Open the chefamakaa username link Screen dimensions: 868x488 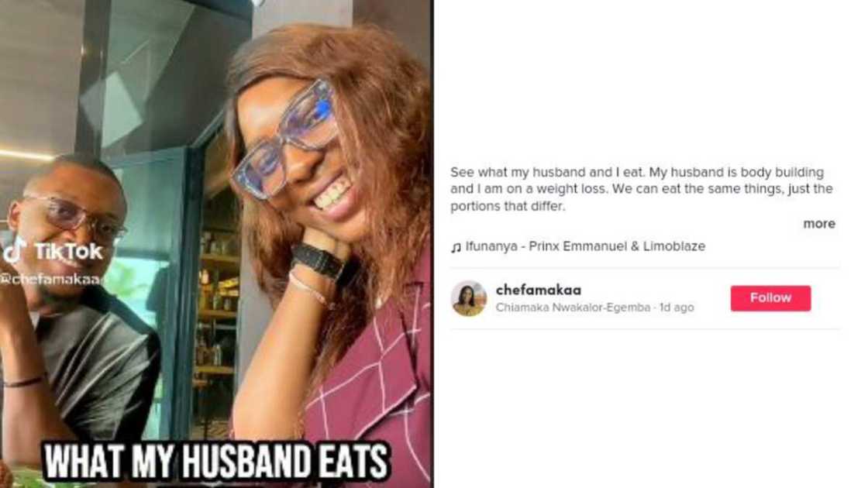point(538,290)
